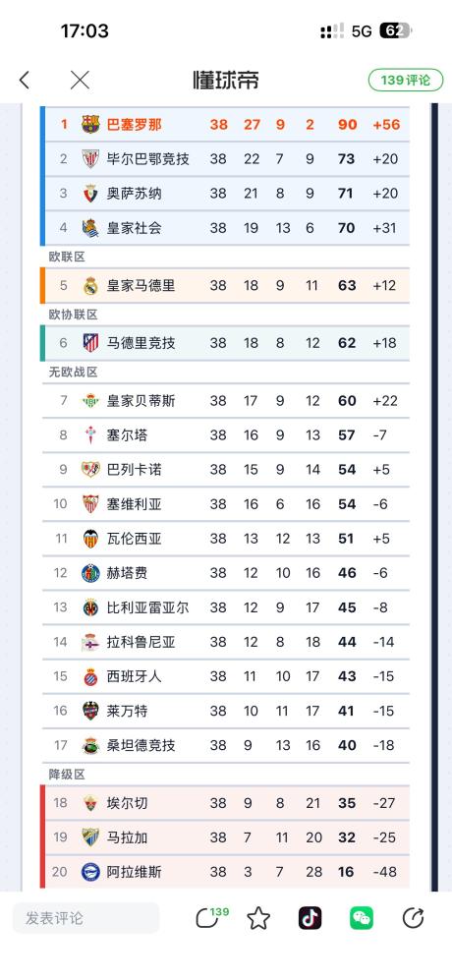Select the 埃尔切 relegation row
The height and width of the screenshot is (980, 452).
226,803
